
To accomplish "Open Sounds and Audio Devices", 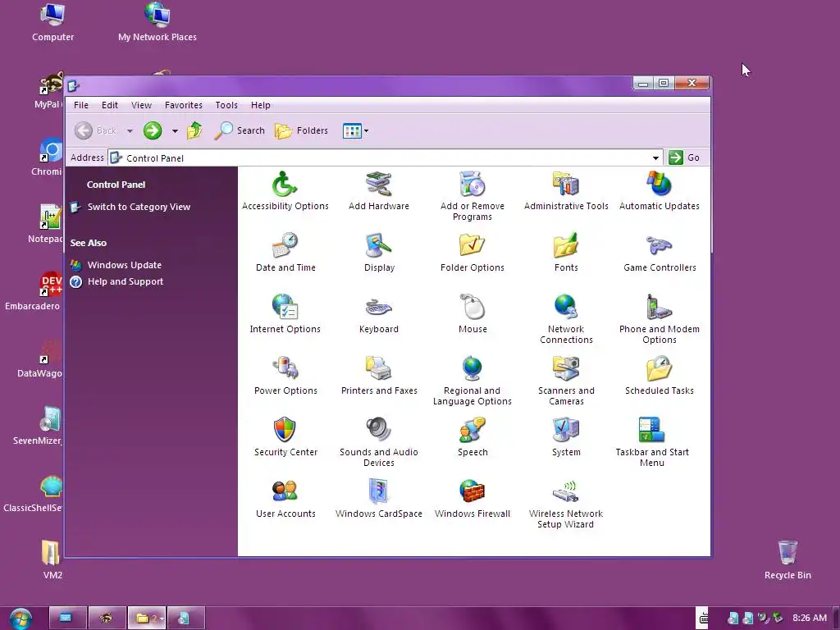I will point(379,443).
